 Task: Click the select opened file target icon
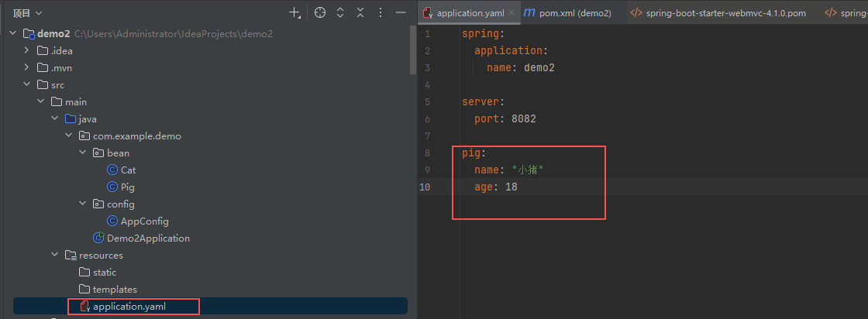[x=320, y=12]
